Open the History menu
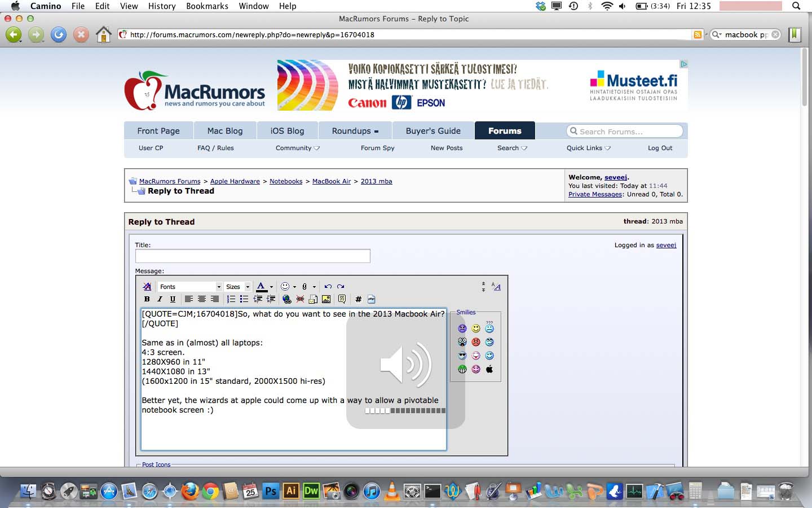The height and width of the screenshot is (508, 812). point(162,6)
